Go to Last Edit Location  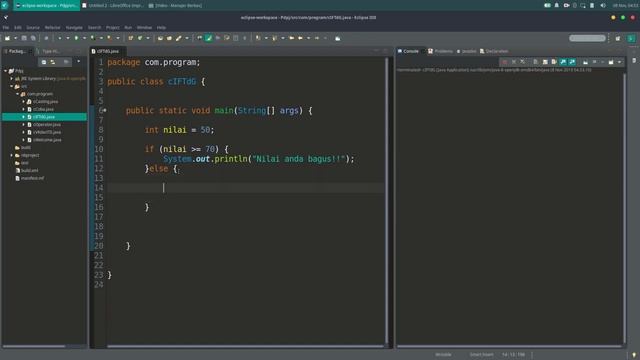(291, 38)
